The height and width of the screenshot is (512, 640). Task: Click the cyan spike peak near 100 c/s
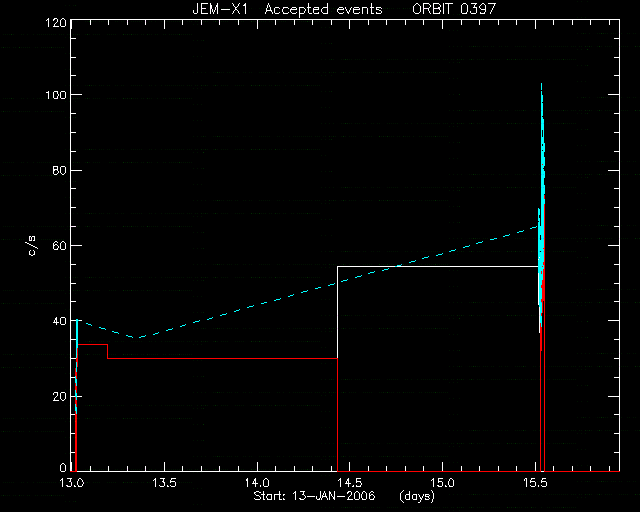coord(542,85)
